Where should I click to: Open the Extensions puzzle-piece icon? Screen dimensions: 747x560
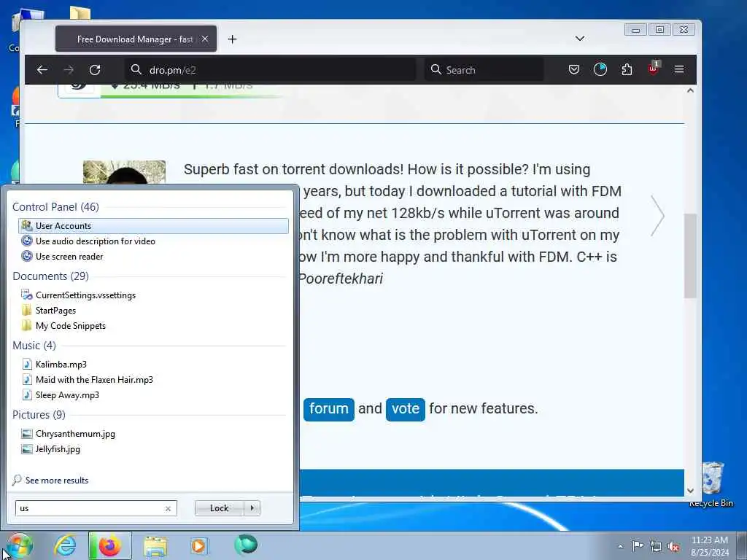[627, 70]
